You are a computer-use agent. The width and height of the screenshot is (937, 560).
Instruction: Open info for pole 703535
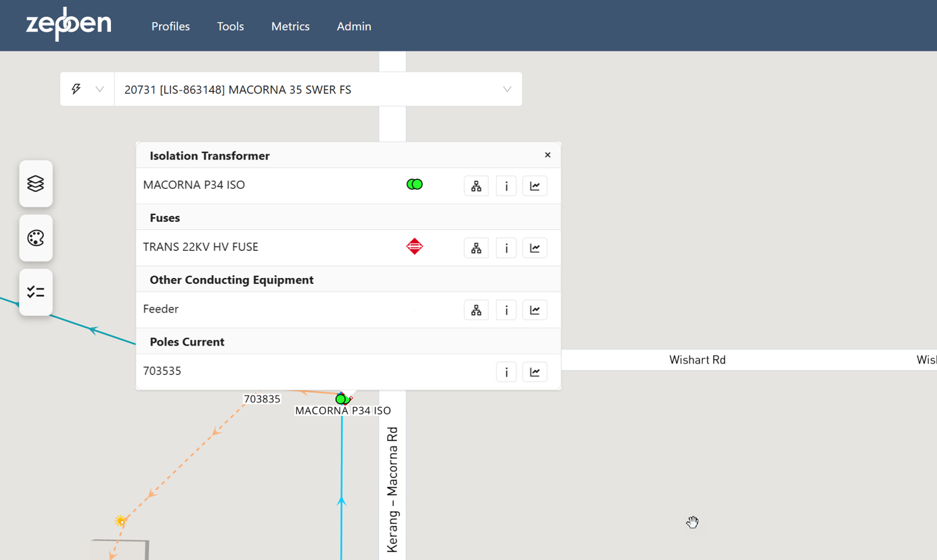[x=506, y=372]
